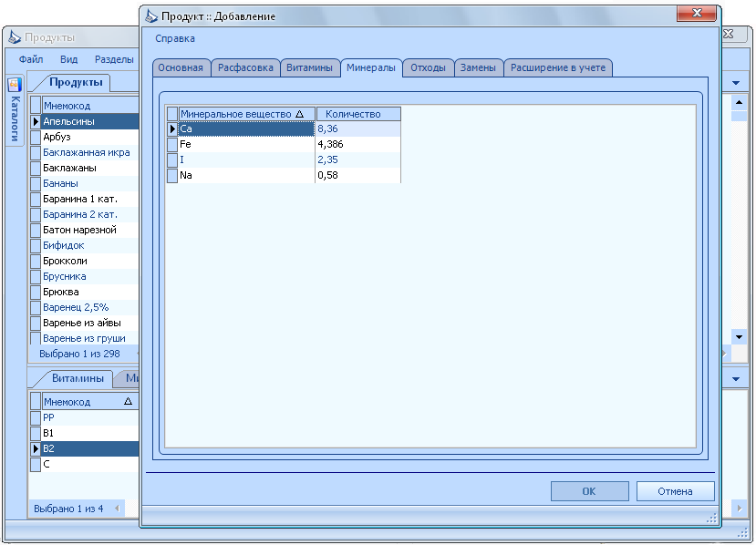Select Варенье из айвы row

(90, 323)
